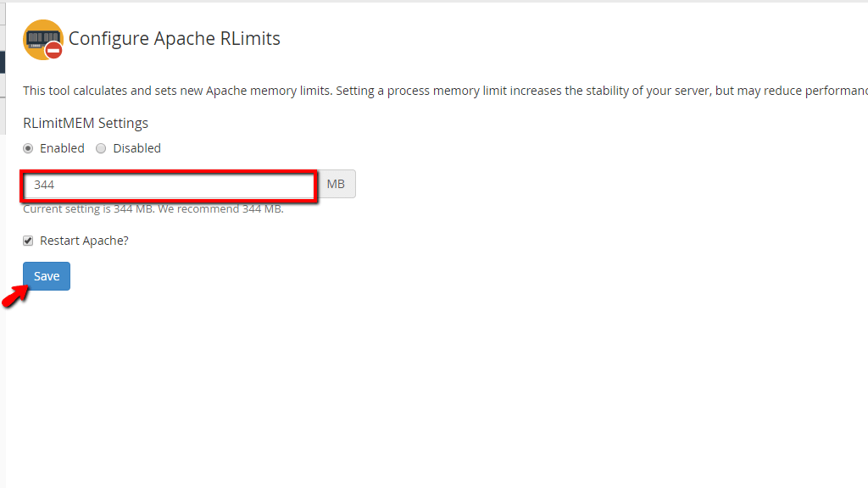
Task: Select the Enabled radio button
Action: [28, 148]
